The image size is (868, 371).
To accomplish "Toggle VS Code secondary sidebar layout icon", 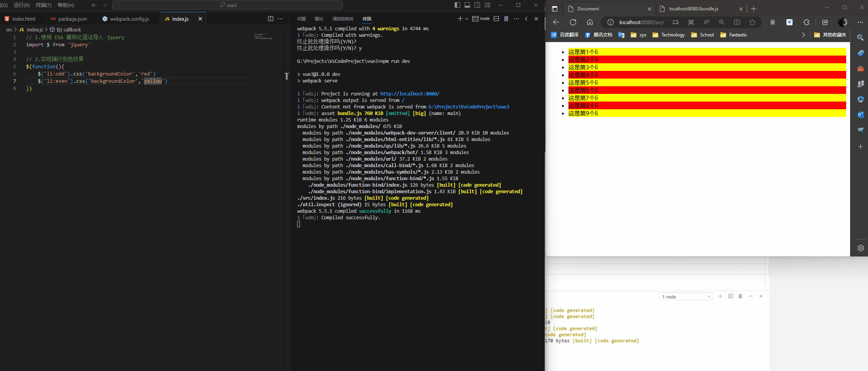I will [x=477, y=5].
